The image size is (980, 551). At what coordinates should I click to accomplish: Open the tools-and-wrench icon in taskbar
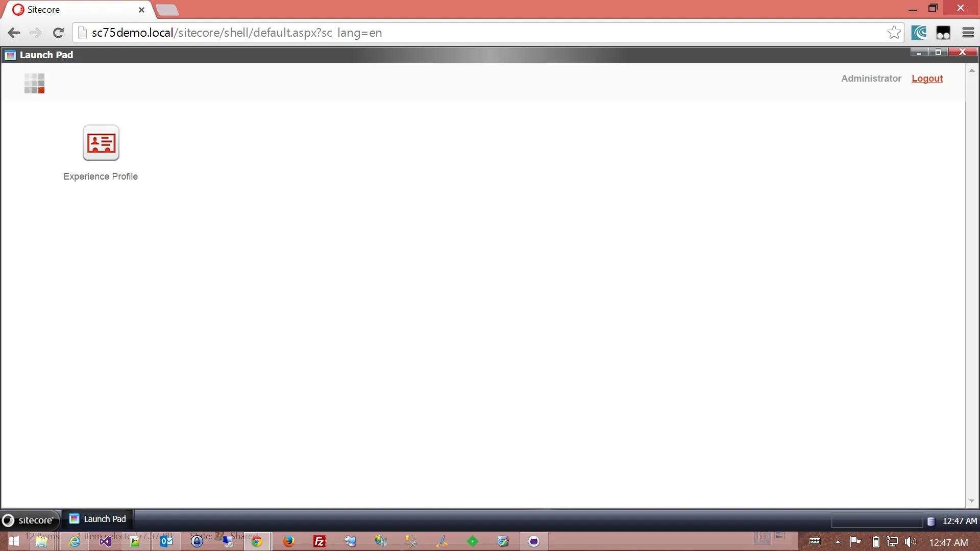click(x=411, y=541)
